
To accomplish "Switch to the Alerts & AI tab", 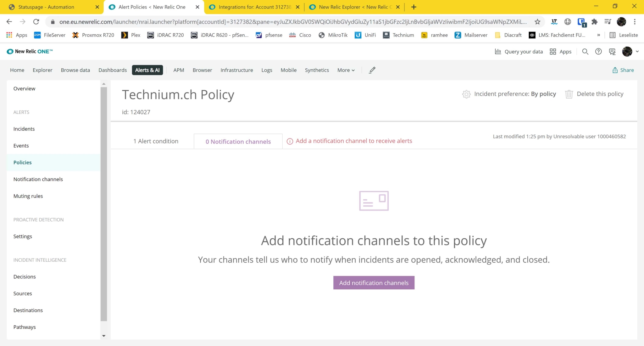I will coord(147,70).
